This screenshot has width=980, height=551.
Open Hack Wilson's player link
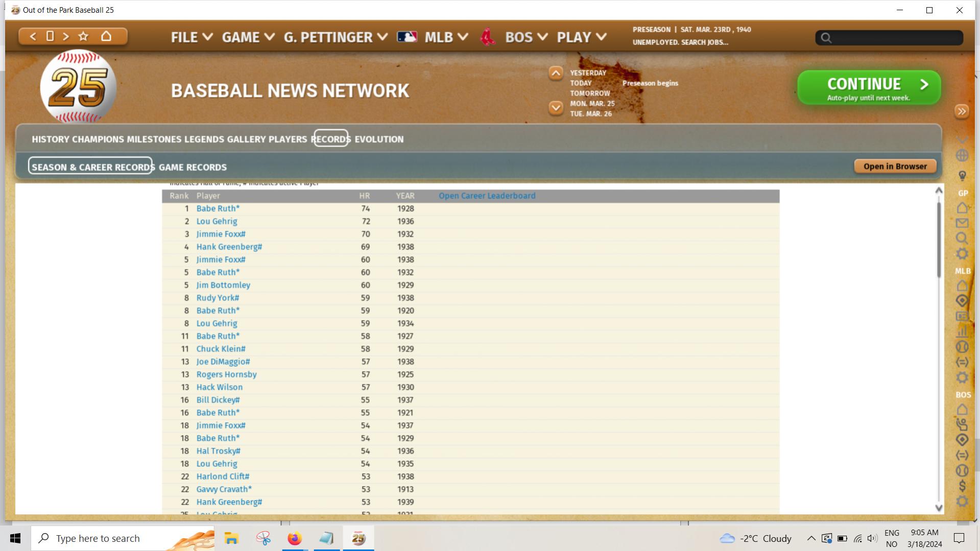point(220,388)
